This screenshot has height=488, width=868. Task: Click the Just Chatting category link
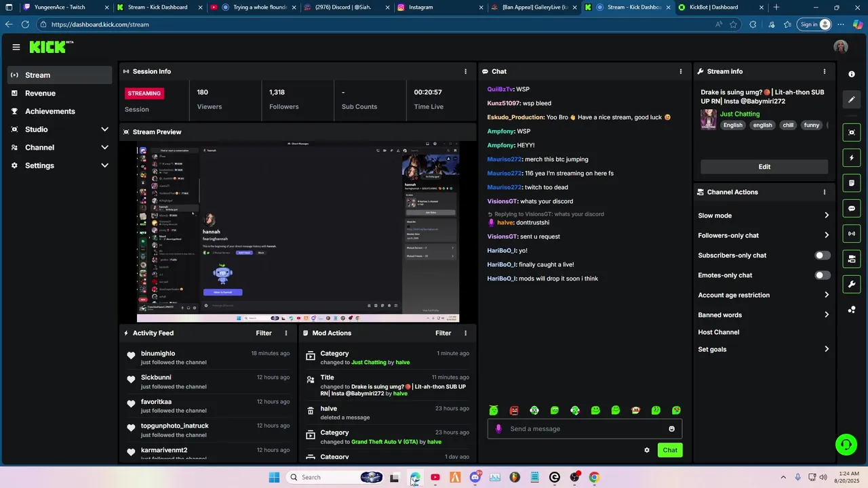740,114
